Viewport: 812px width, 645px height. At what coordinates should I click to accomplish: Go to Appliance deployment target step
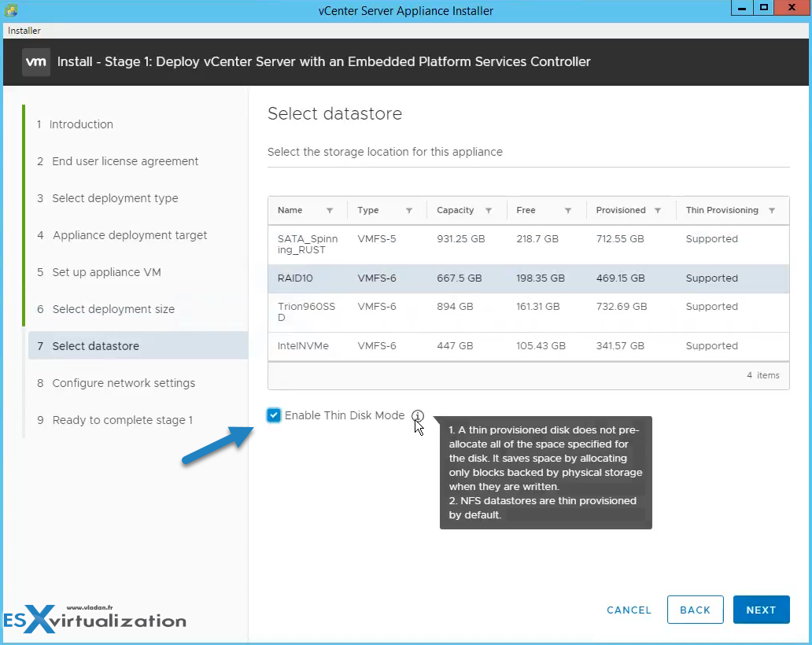click(x=122, y=235)
